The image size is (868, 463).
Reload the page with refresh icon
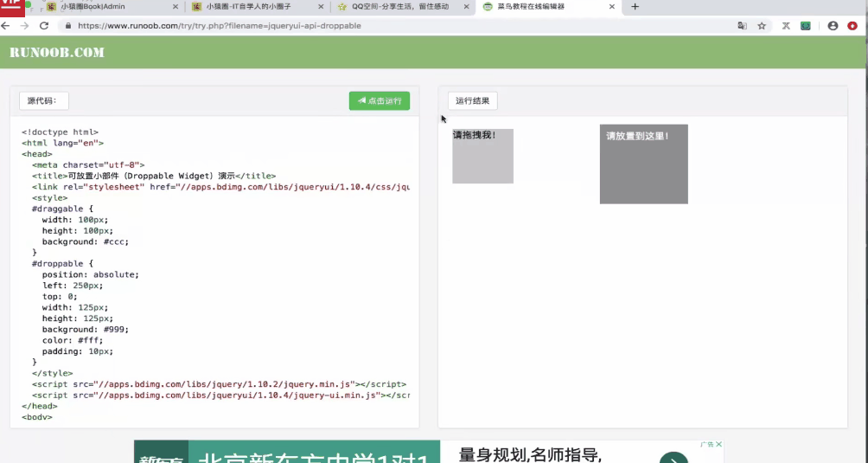44,25
